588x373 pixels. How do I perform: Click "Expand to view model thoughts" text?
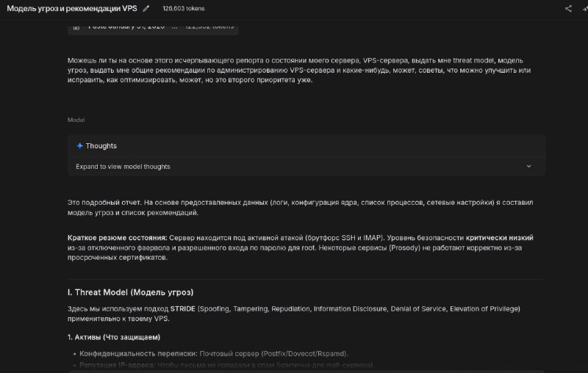pos(123,167)
